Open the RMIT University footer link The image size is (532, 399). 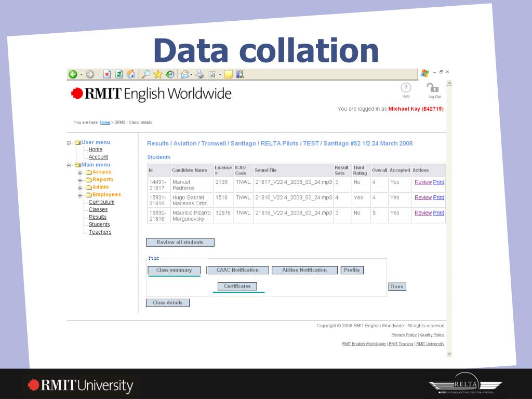point(430,344)
